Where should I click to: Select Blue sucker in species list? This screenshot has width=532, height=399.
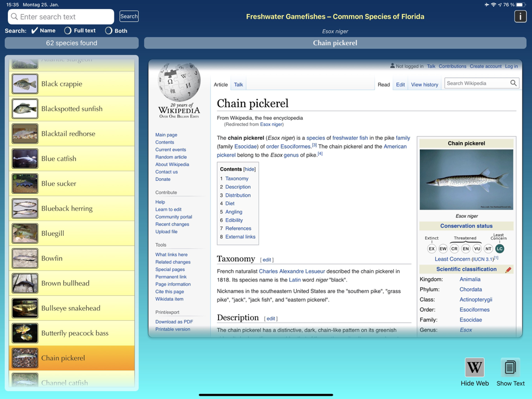72,184
